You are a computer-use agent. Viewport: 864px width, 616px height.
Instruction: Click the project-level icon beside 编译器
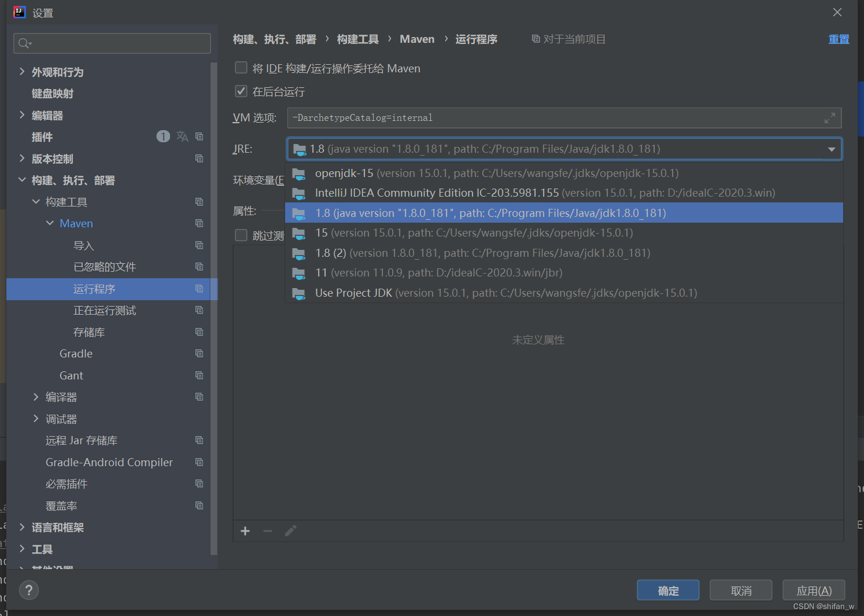tap(200, 397)
